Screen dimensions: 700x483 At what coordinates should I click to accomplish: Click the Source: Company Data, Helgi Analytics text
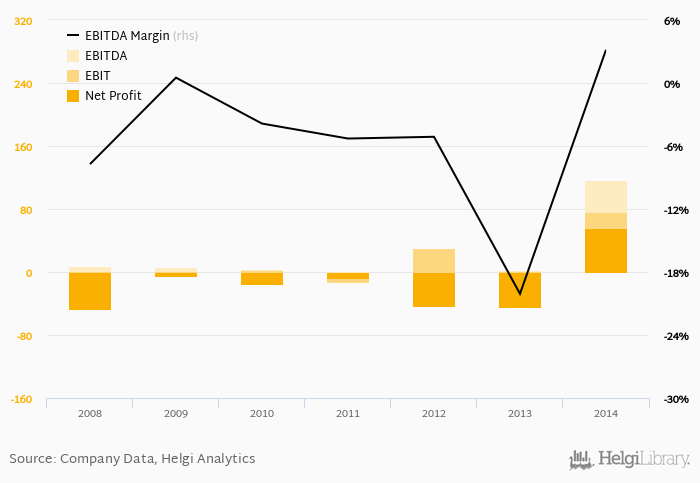(x=132, y=459)
